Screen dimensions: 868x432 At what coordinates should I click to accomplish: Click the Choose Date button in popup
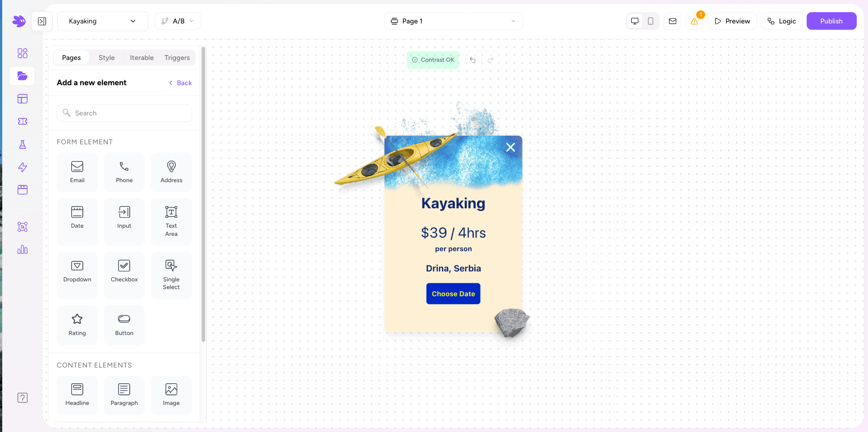[453, 294]
